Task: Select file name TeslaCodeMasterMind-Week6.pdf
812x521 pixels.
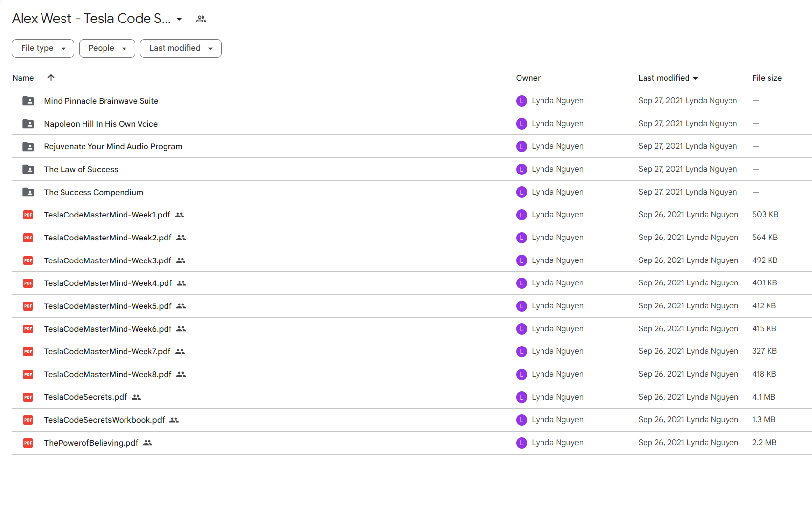Action: click(x=108, y=329)
